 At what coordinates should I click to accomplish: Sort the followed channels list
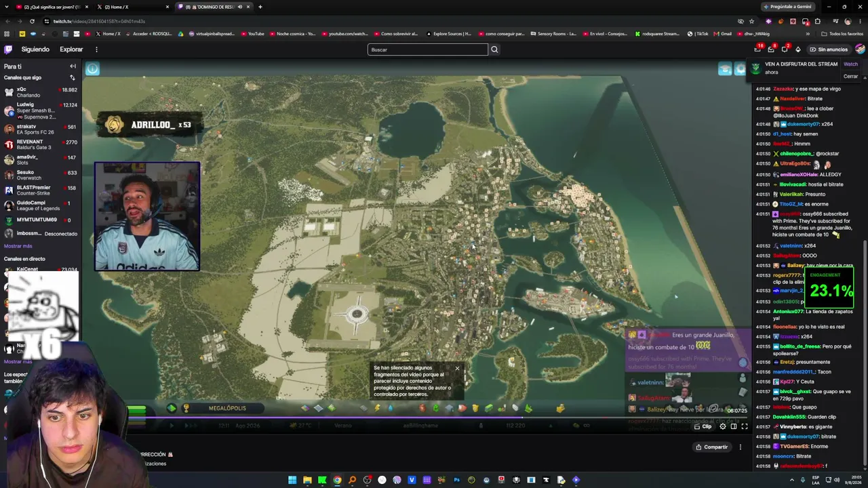pos(73,78)
